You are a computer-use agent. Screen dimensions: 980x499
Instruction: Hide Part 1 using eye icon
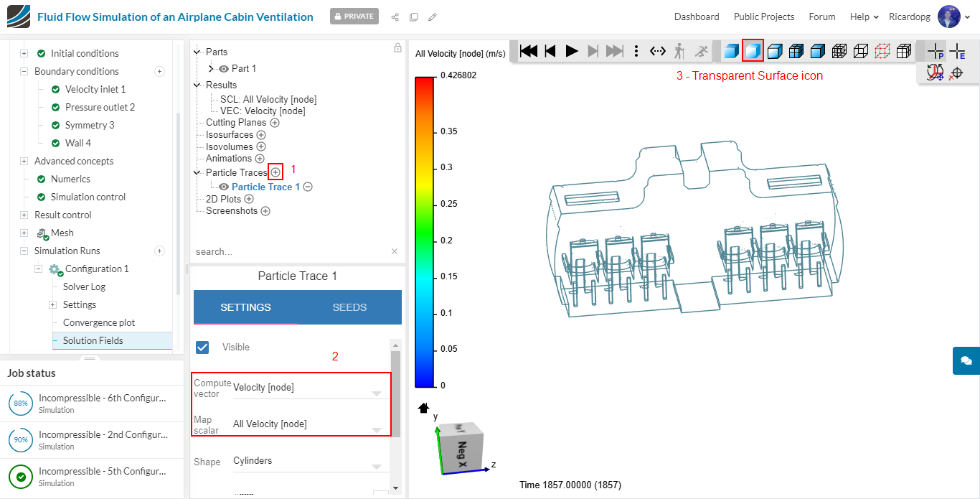224,69
